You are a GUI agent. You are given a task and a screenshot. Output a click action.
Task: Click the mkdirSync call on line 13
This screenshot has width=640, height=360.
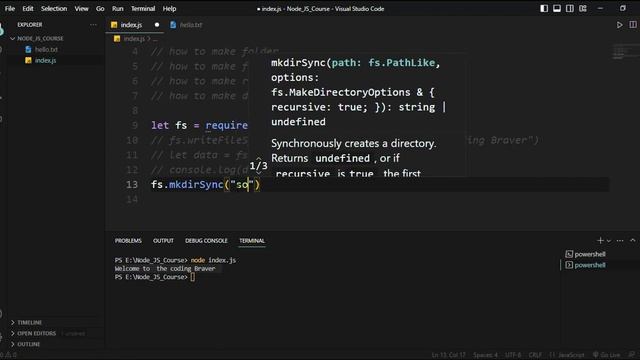click(196, 184)
